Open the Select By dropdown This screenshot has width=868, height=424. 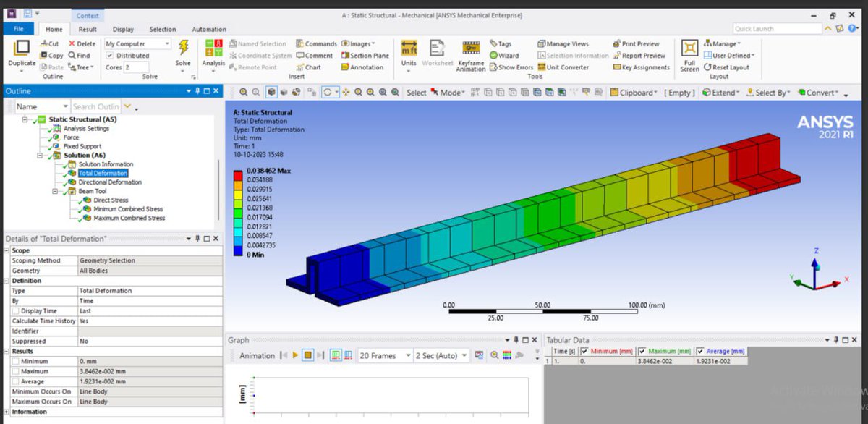click(x=769, y=93)
